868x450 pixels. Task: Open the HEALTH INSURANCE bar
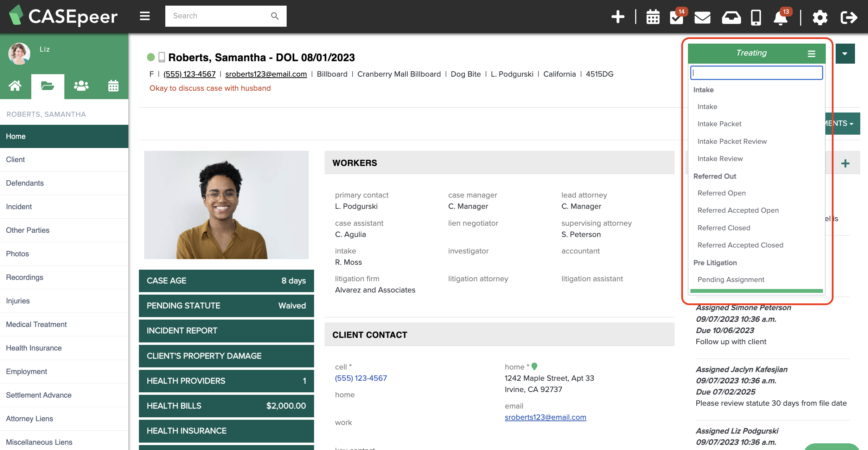[x=226, y=431]
